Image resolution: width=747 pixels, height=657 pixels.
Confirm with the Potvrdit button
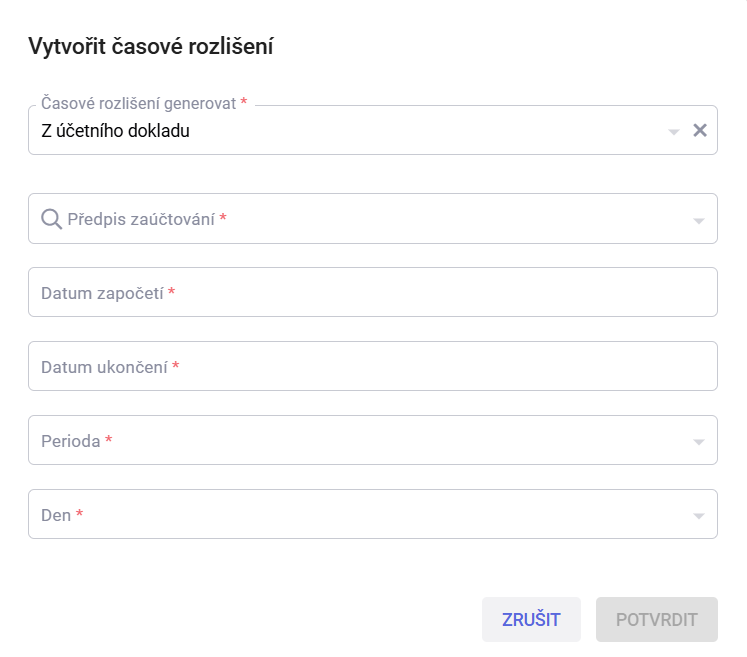pos(656,619)
